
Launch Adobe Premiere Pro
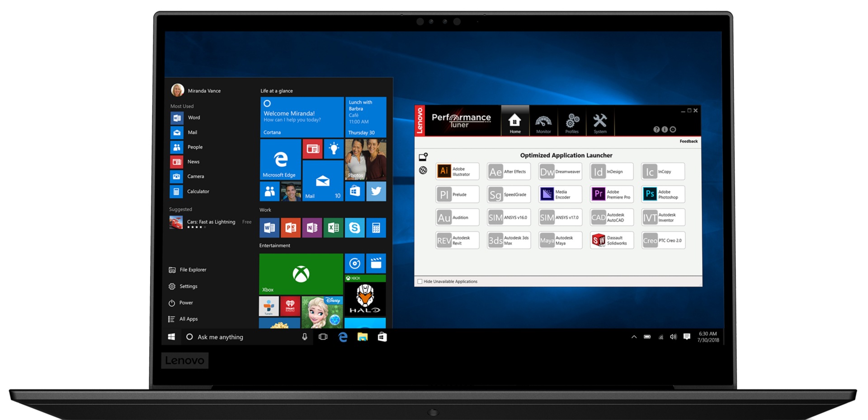pos(611,194)
